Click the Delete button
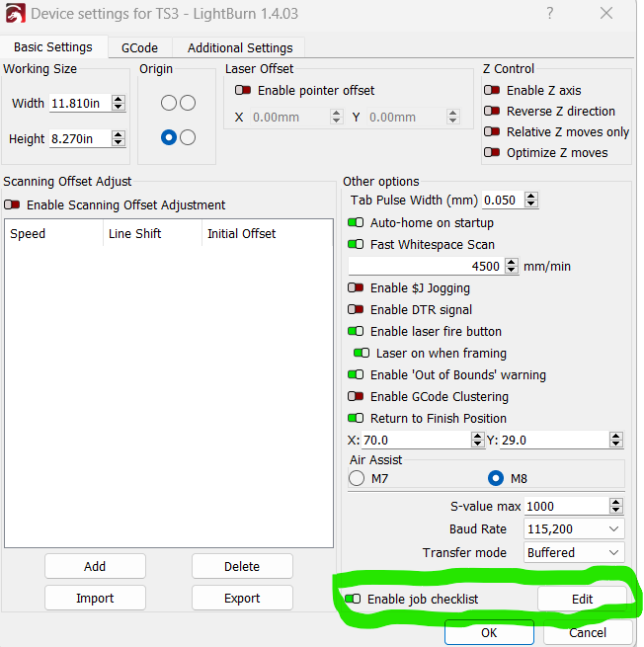 click(242, 566)
